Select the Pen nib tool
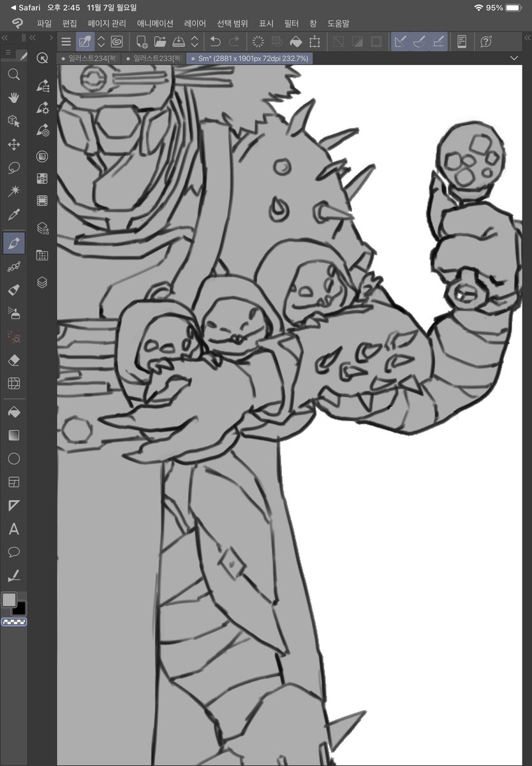The image size is (532, 766). coord(13,243)
